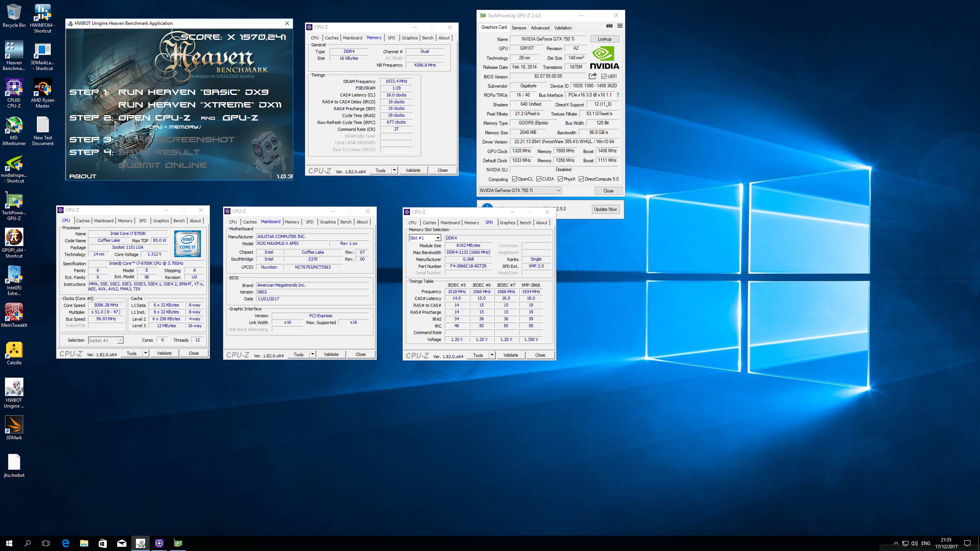Select New Text Document file icon
The image size is (980, 551).
click(x=42, y=131)
